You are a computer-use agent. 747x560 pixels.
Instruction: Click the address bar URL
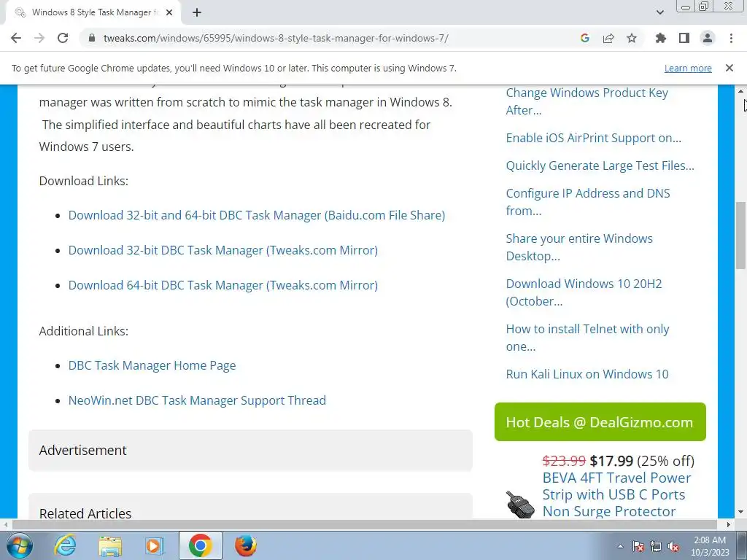(276, 38)
